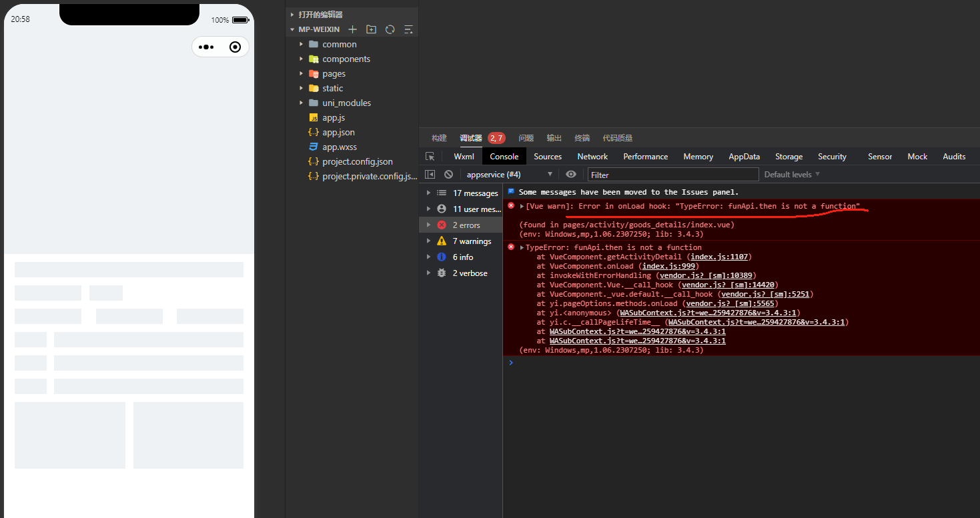
Task: Open the AppData tab
Action: pyautogui.click(x=745, y=157)
